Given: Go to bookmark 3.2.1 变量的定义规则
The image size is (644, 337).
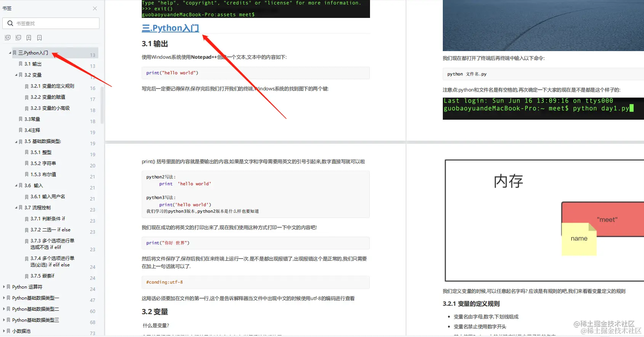Looking at the screenshot, I should click(52, 86).
